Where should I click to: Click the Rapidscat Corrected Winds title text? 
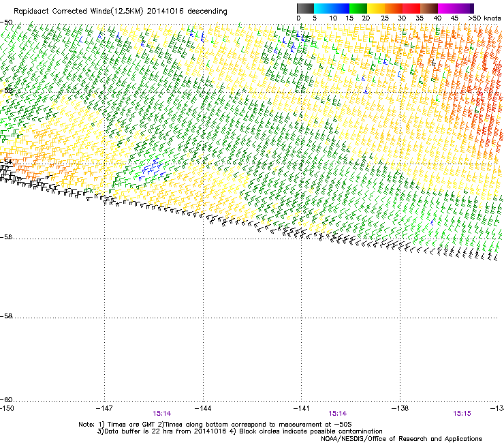click(x=121, y=11)
